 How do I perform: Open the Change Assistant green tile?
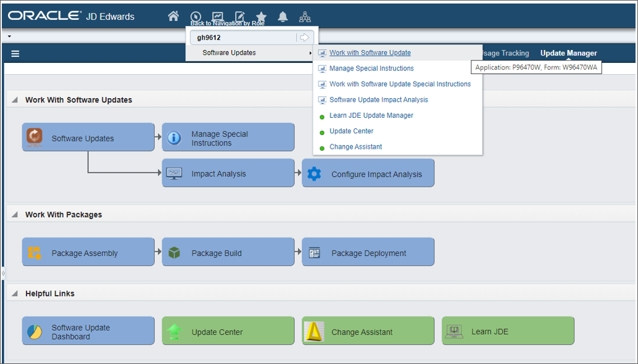point(368,331)
